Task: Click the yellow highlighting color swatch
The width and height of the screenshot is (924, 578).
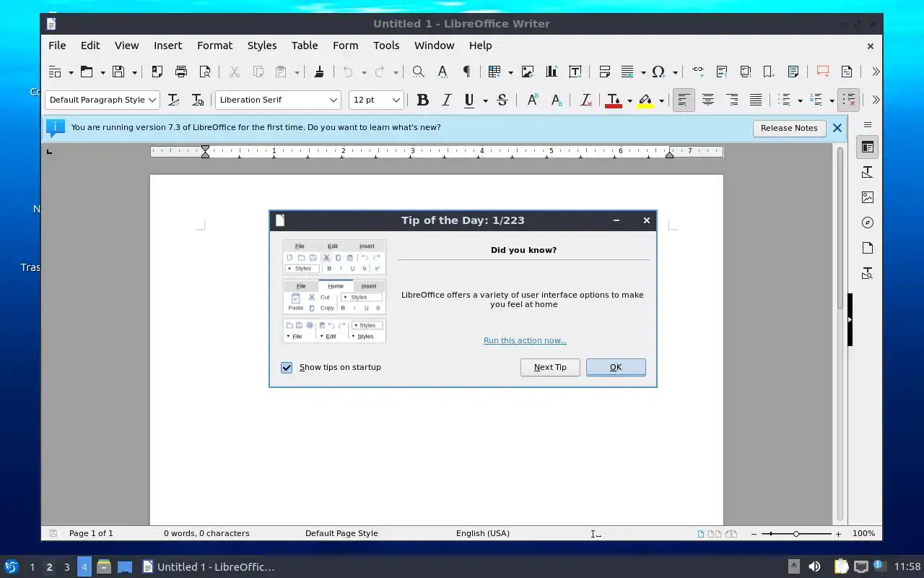Action: click(x=645, y=100)
